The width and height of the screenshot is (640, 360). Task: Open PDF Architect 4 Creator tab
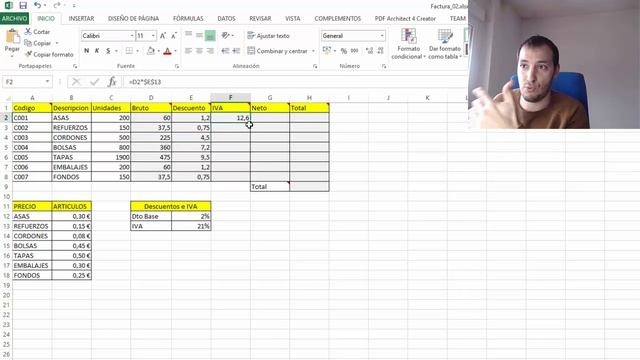405,18
